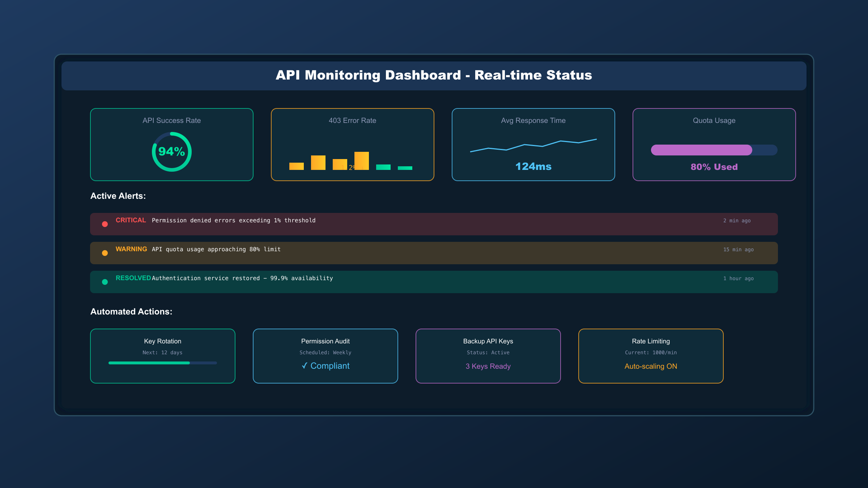Image resolution: width=868 pixels, height=488 pixels.
Task: Select the Avg Response Time card title
Action: click(x=533, y=120)
